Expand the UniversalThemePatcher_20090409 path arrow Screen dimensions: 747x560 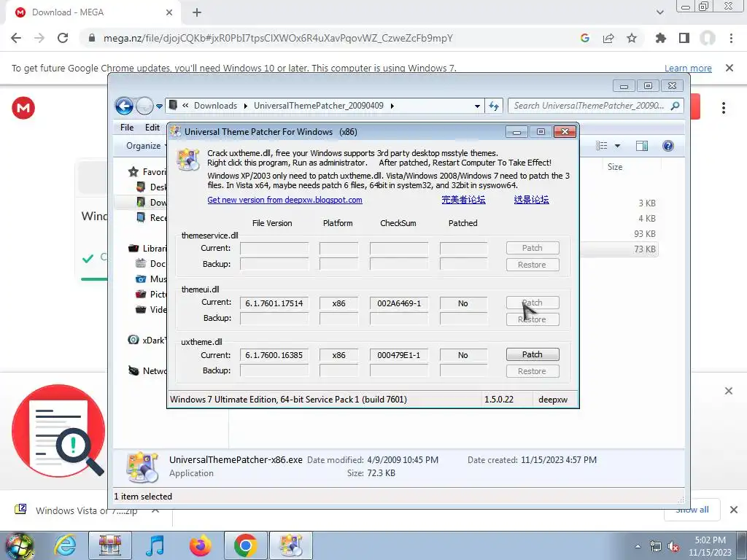(x=392, y=106)
